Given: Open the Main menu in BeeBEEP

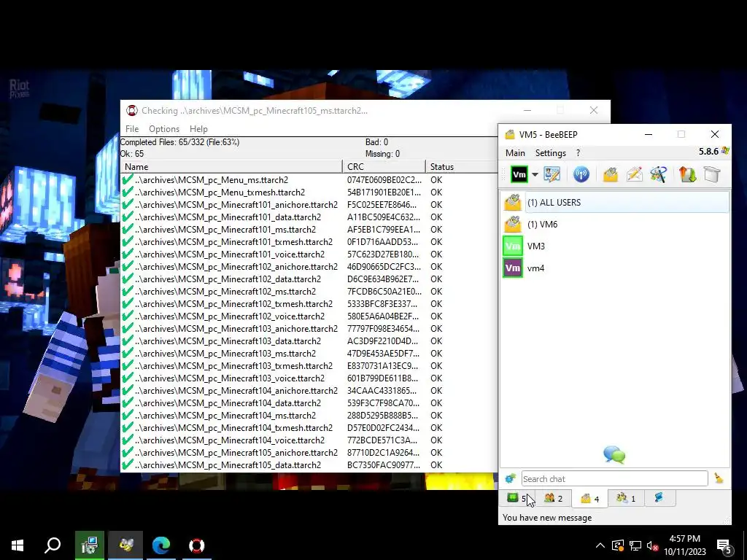Looking at the screenshot, I should click(515, 153).
